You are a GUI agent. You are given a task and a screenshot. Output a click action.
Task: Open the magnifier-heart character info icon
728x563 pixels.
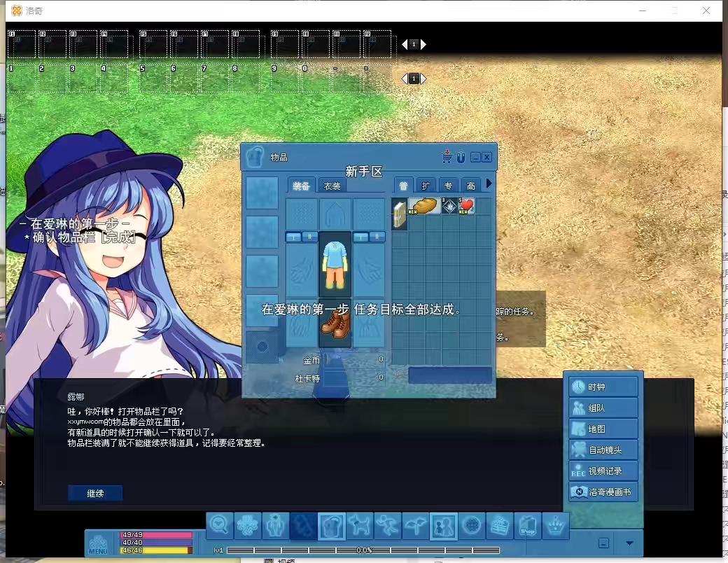coord(220,526)
